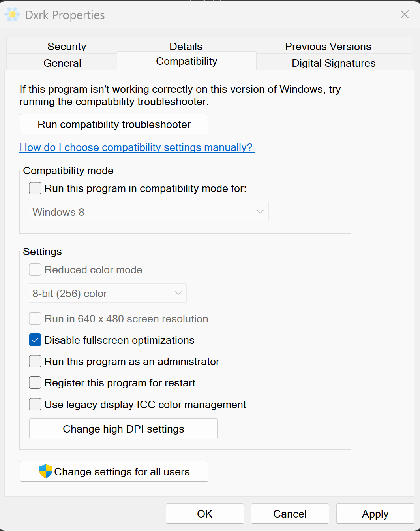Open the Digital Signatures tab

(x=334, y=63)
